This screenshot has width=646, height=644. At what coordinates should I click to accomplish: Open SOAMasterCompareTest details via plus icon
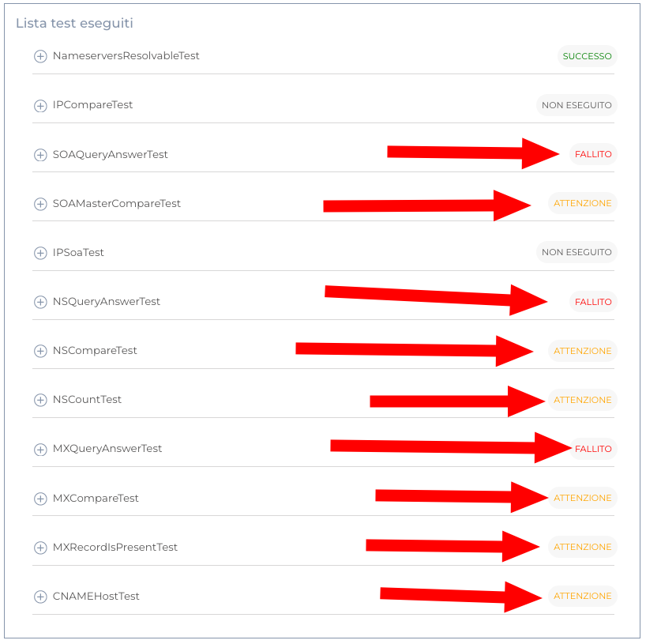tap(40, 204)
